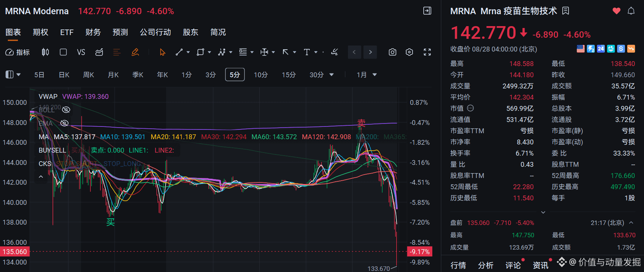The width and height of the screenshot is (644, 272).
Task: Click the 135.060 price axis label
Action: coord(15,252)
